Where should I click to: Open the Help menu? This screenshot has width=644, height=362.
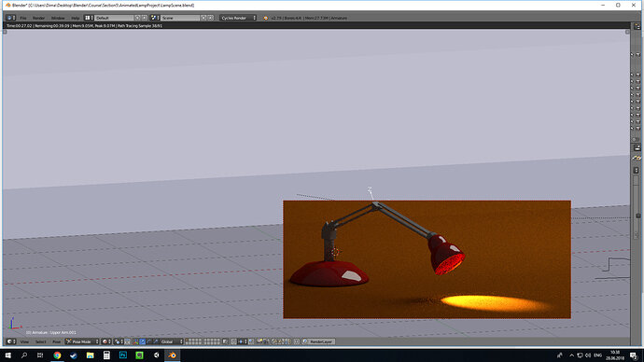click(x=76, y=18)
